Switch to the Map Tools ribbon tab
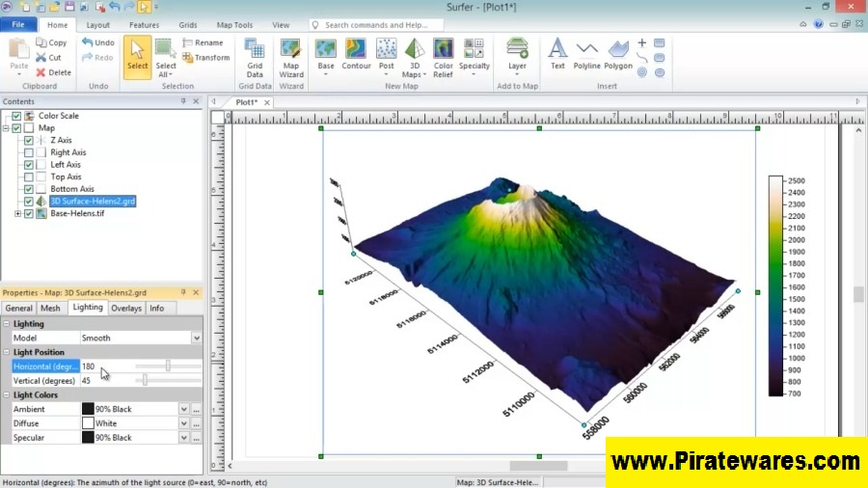868x488 pixels. [x=234, y=25]
